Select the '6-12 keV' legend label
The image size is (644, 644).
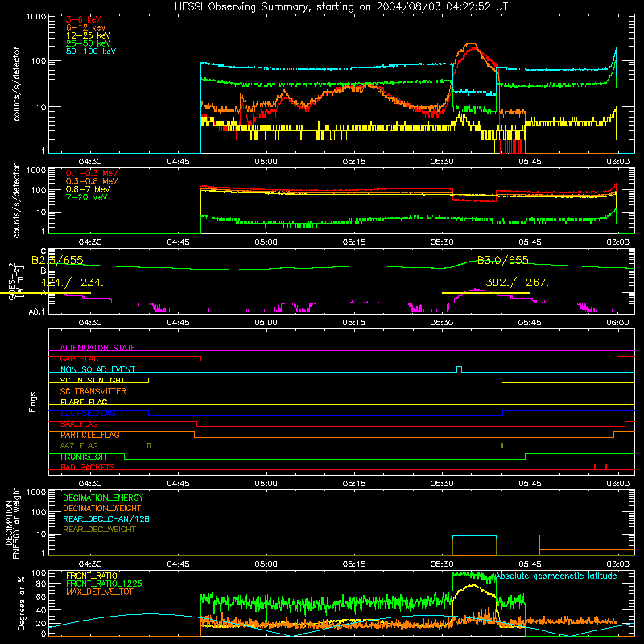[x=86, y=27]
